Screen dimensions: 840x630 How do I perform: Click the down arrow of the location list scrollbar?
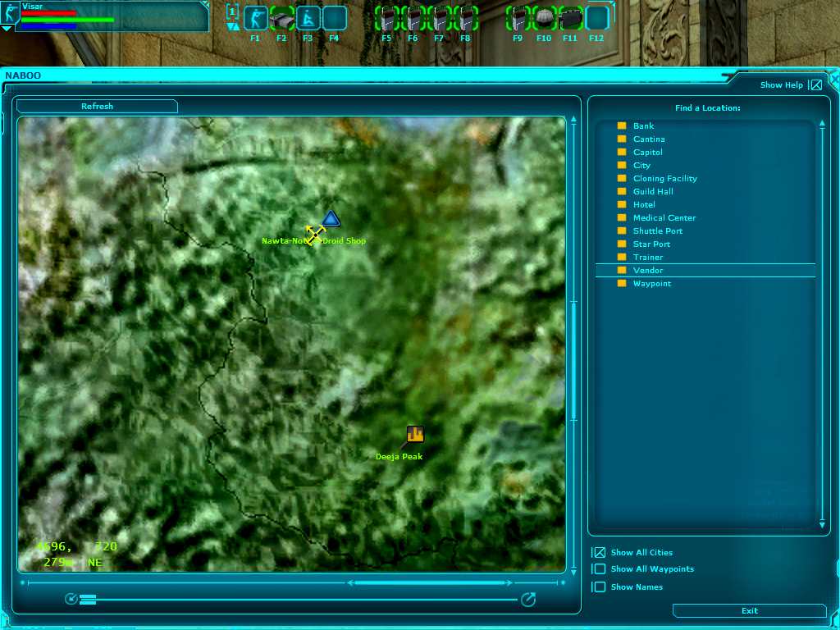(x=822, y=525)
